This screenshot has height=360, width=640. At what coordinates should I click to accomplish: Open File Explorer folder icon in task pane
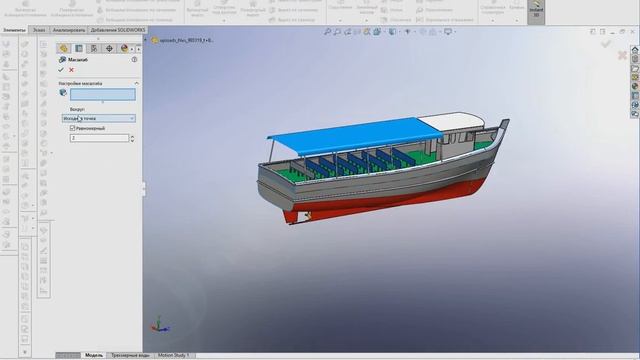[635, 68]
